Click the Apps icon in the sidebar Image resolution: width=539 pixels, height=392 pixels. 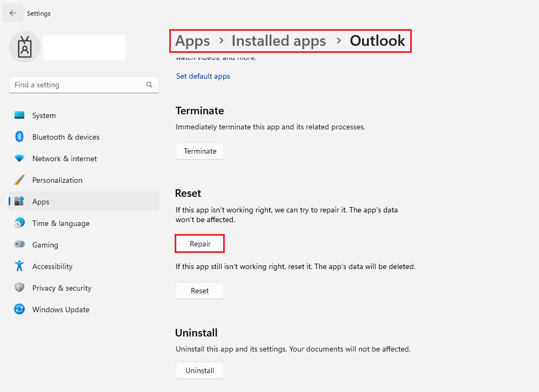click(x=19, y=201)
